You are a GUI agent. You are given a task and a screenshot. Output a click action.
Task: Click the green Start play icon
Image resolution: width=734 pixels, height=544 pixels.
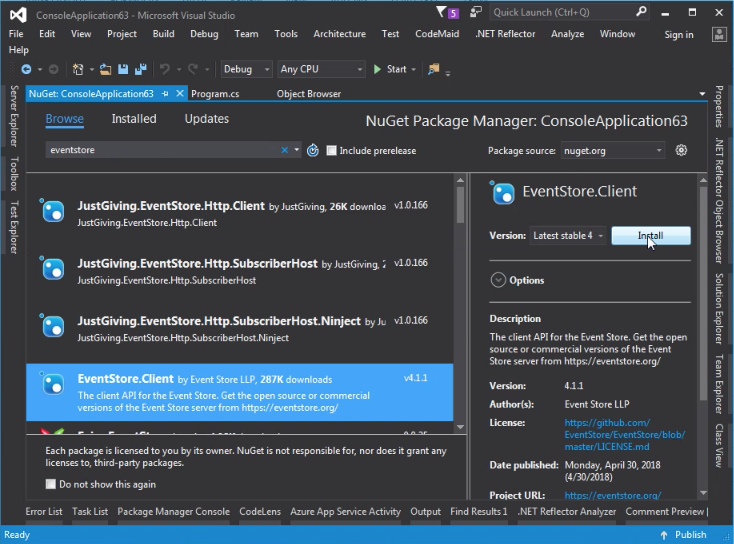[377, 69]
